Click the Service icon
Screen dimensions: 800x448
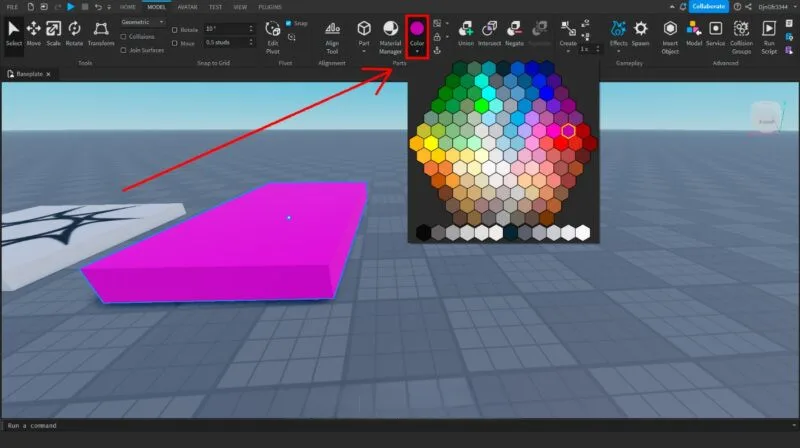[x=715, y=34]
